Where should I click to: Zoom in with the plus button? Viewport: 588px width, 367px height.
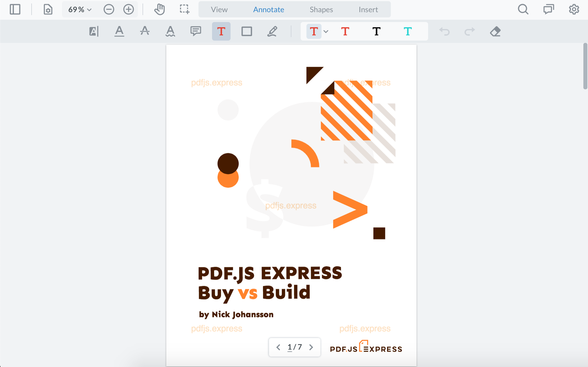click(129, 10)
